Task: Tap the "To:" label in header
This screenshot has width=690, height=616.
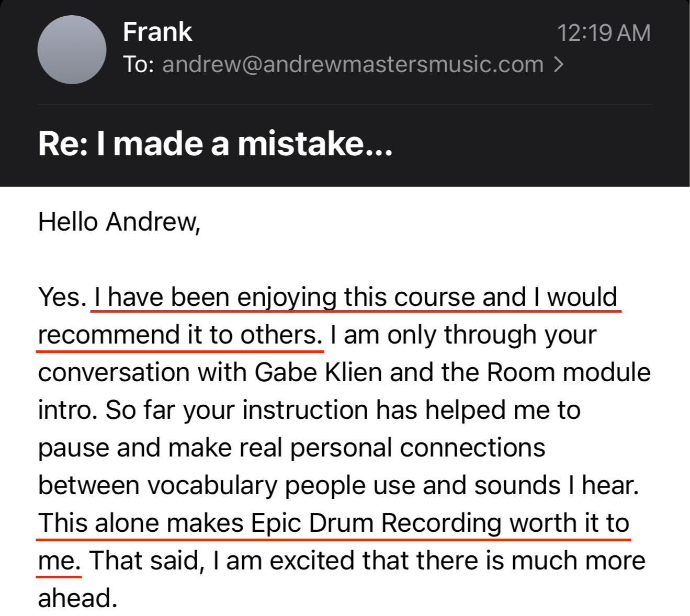Action: (x=138, y=64)
